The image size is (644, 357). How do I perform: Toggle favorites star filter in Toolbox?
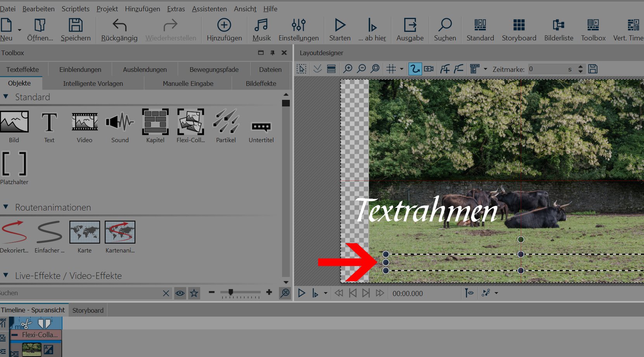pos(194,293)
